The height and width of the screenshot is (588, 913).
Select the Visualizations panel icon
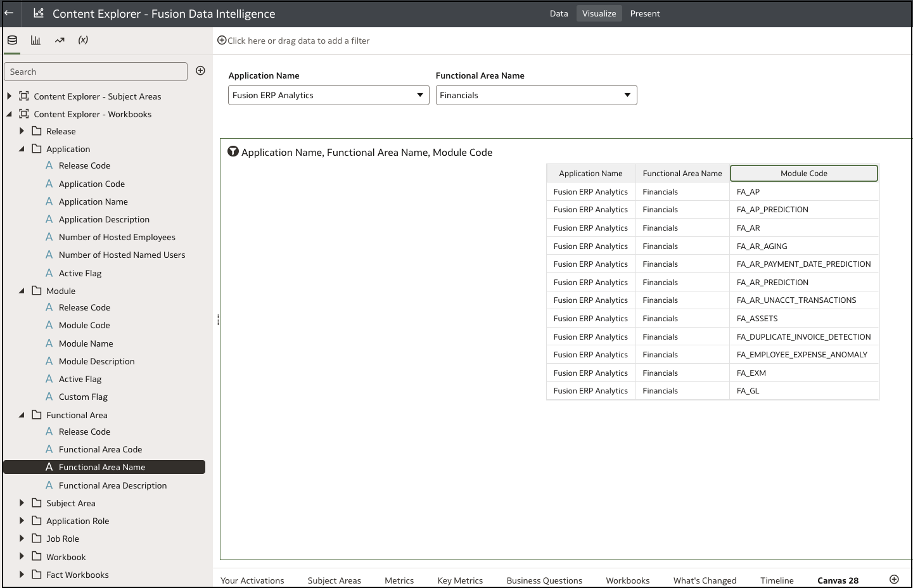pos(35,39)
